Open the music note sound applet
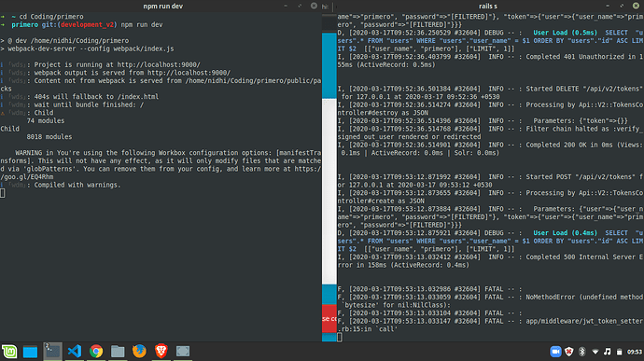 click(607, 352)
